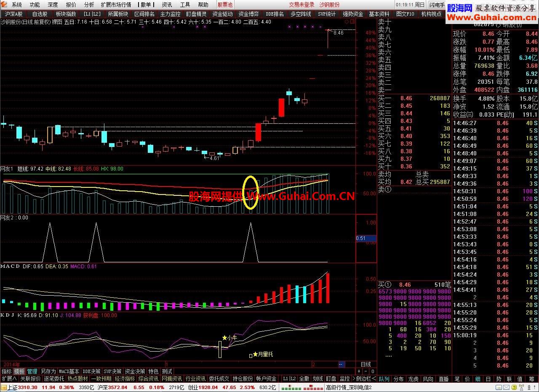This screenshot has height=392, width=539.
Task: Open the 关联报价 bottom tab
Action: click(x=31, y=379)
